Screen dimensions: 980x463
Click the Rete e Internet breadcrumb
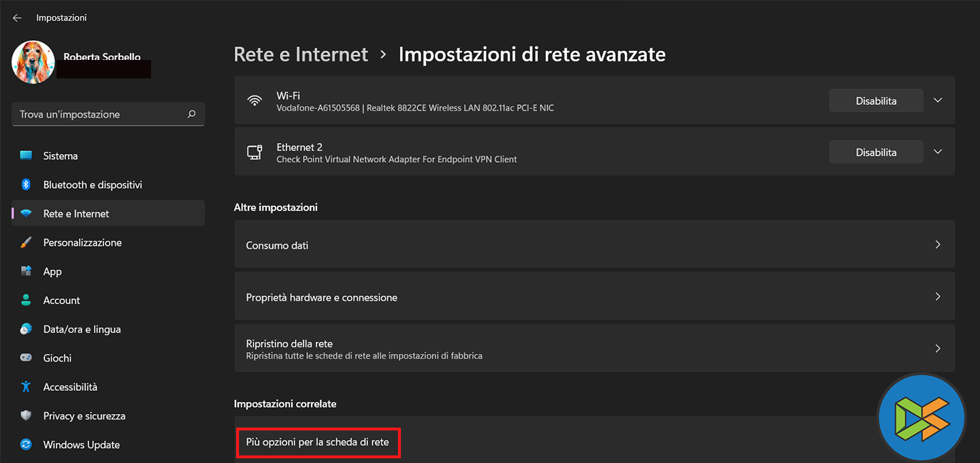coord(301,54)
